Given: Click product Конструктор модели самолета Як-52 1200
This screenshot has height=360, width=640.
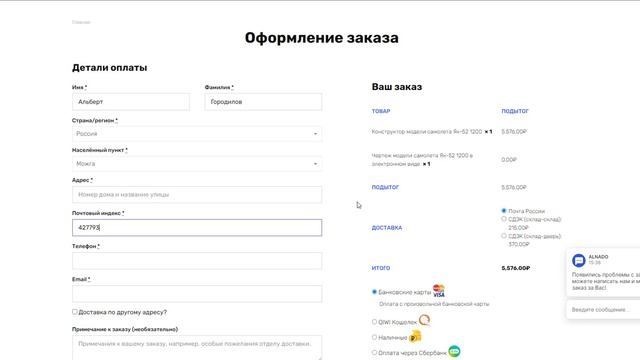Looking at the screenshot, I should point(427,132).
